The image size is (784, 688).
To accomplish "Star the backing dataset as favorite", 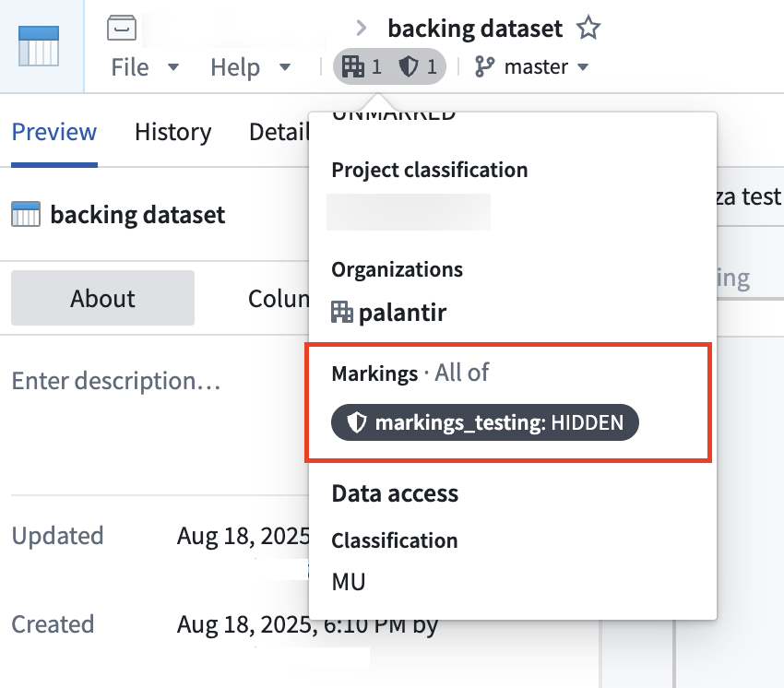I will click(588, 28).
